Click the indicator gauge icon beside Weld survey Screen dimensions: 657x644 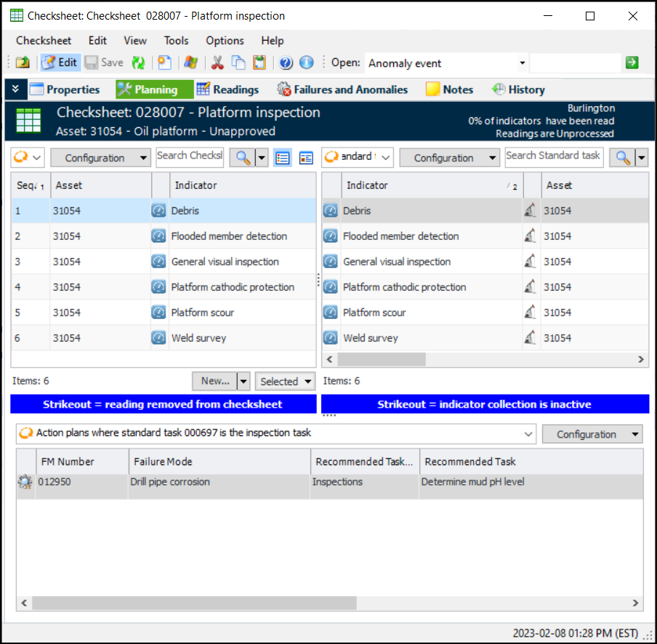158,338
